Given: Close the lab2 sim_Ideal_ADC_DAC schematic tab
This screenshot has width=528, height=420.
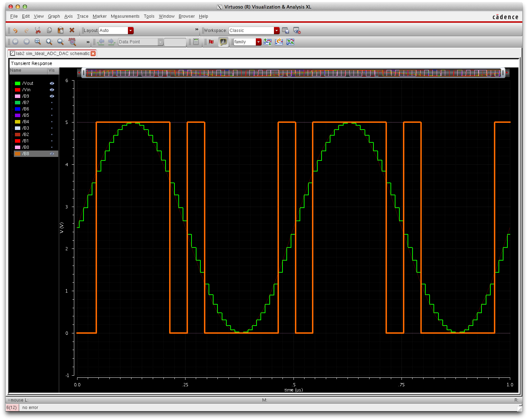Looking at the screenshot, I should pos(93,54).
